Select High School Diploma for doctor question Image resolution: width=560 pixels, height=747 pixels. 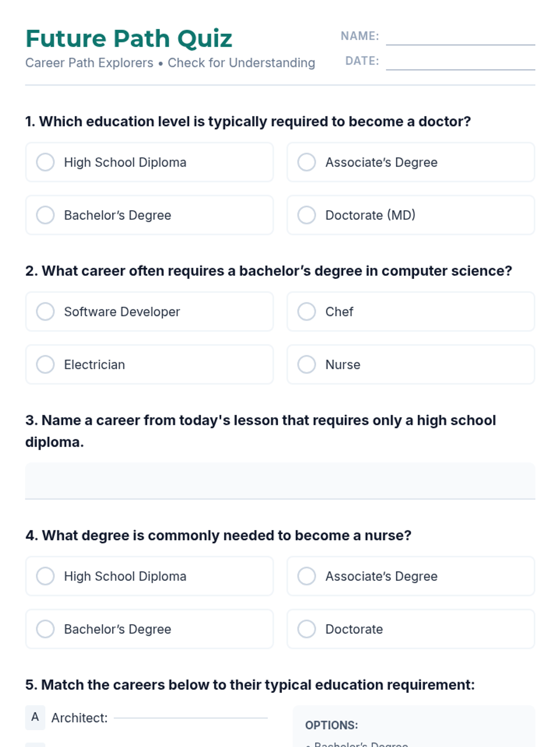click(x=45, y=162)
